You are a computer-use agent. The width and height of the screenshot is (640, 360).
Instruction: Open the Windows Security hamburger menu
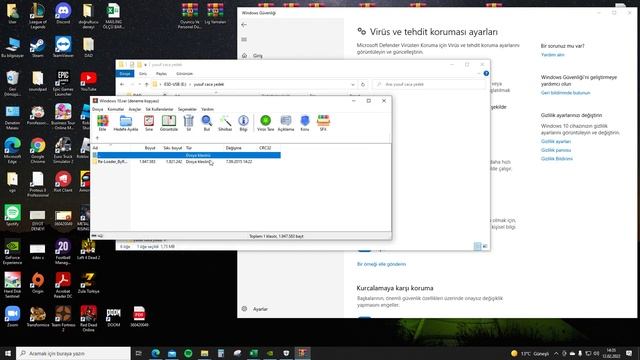[x=244, y=40]
